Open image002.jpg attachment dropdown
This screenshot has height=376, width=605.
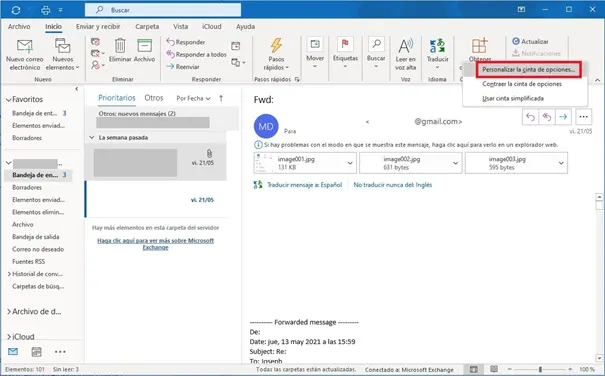click(455, 163)
